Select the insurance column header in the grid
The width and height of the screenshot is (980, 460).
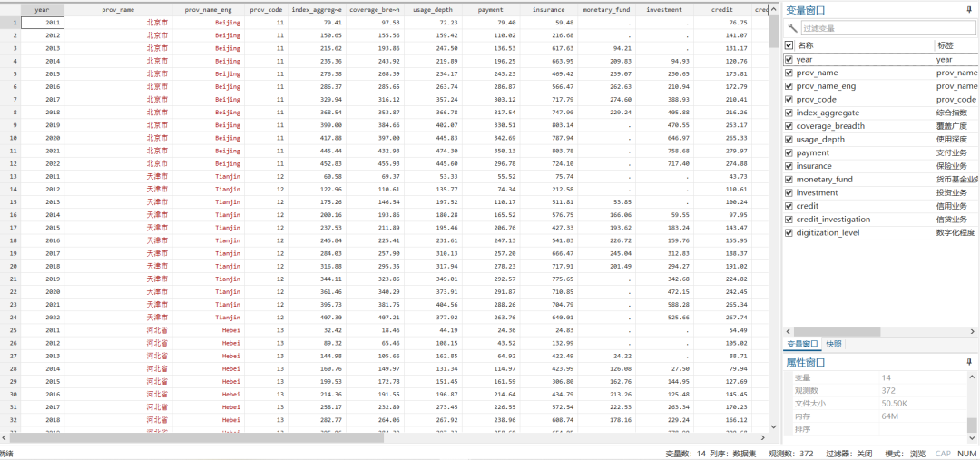click(x=548, y=10)
